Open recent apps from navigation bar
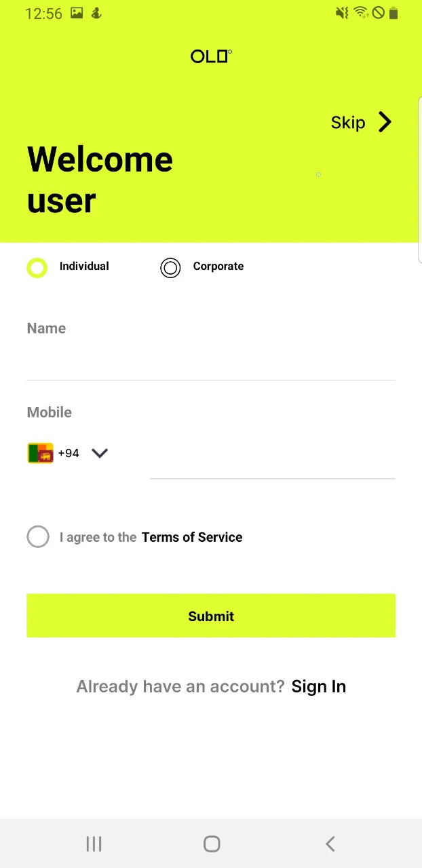Viewport: 422px width, 868px height. [x=94, y=844]
